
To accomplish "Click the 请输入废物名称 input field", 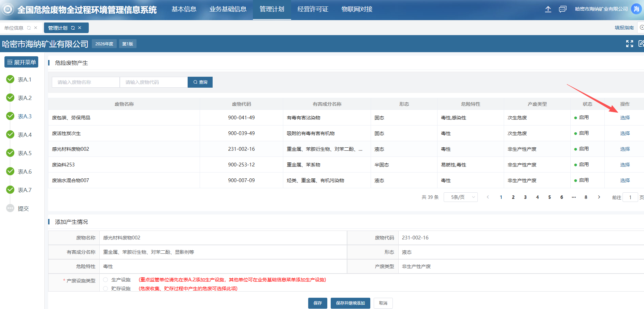I will tap(86, 82).
